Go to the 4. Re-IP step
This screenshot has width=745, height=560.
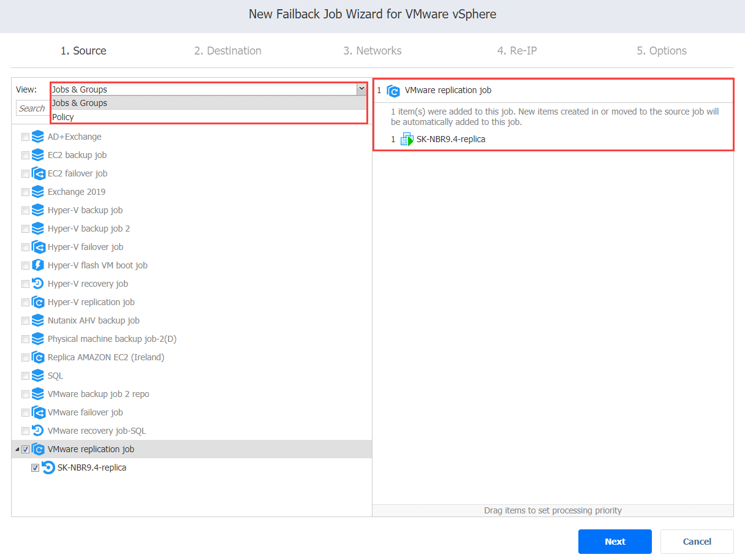(517, 51)
